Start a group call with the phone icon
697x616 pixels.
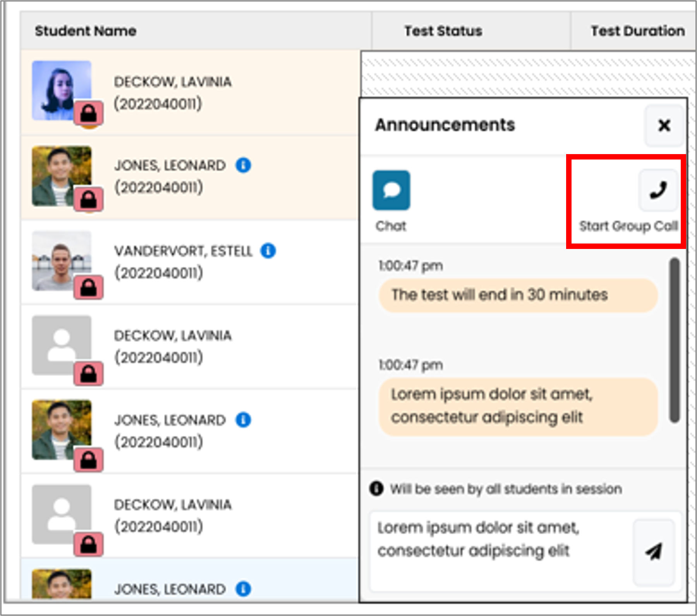[658, 190]
